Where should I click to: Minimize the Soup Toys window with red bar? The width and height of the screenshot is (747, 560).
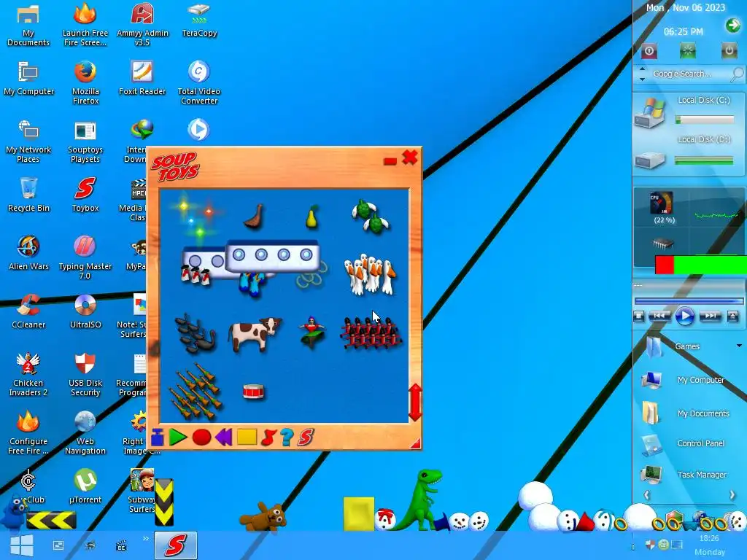coord(390,161)
